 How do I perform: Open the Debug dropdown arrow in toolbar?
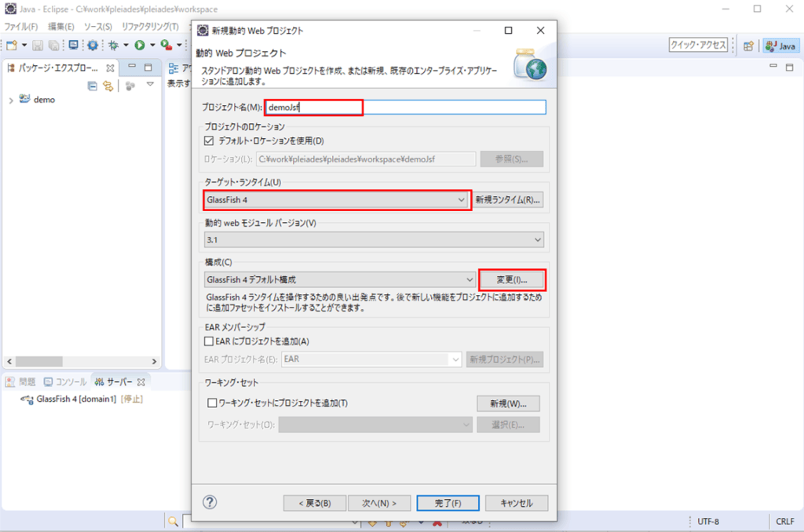[x=126, y=46]
